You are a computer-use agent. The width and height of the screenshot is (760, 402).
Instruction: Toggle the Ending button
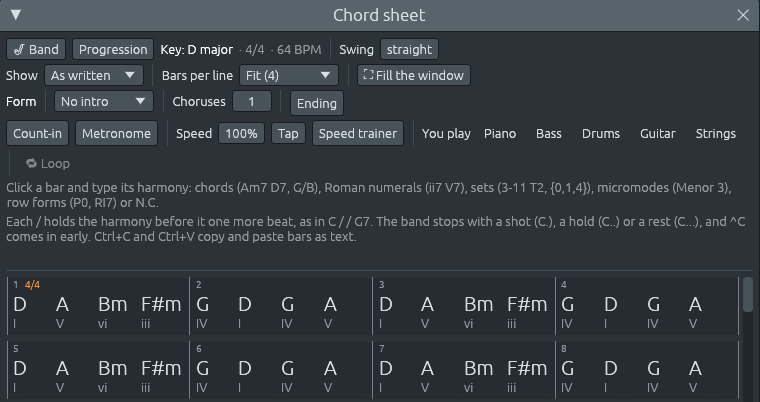click(x=317, y=103)
